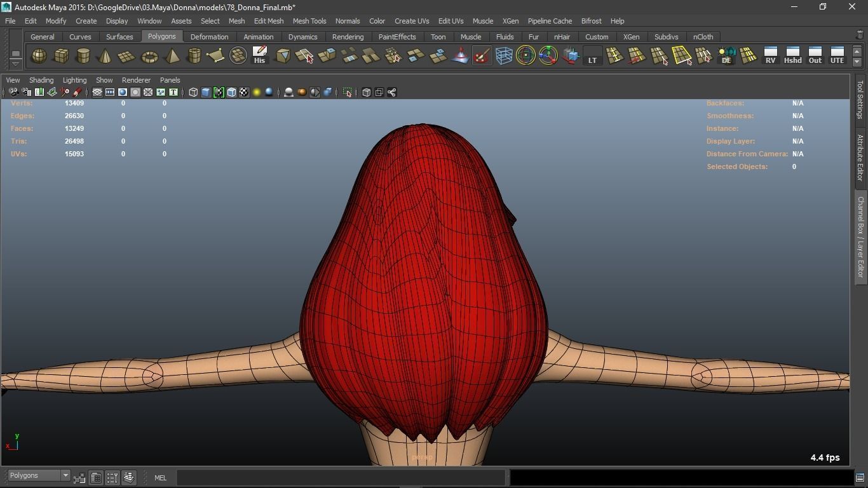Click the Image Plane panel icon
Screen dimensions: 868x488
click(52, 92)
